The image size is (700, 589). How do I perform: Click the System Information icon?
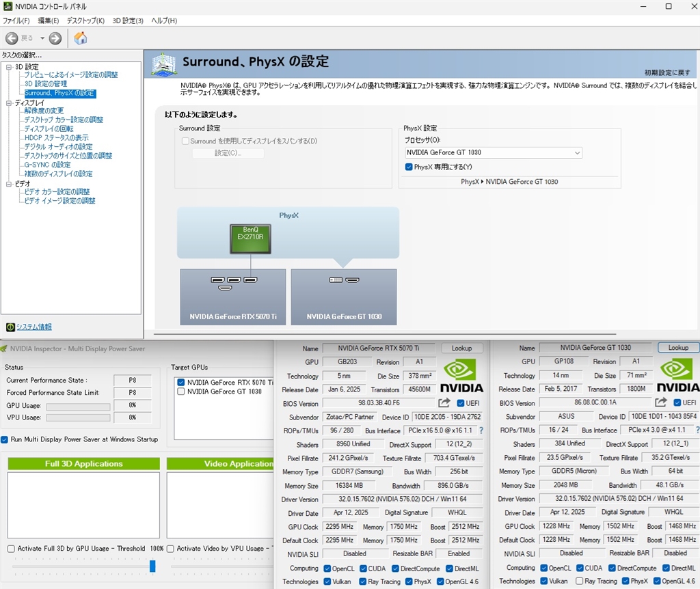[10, 327]
